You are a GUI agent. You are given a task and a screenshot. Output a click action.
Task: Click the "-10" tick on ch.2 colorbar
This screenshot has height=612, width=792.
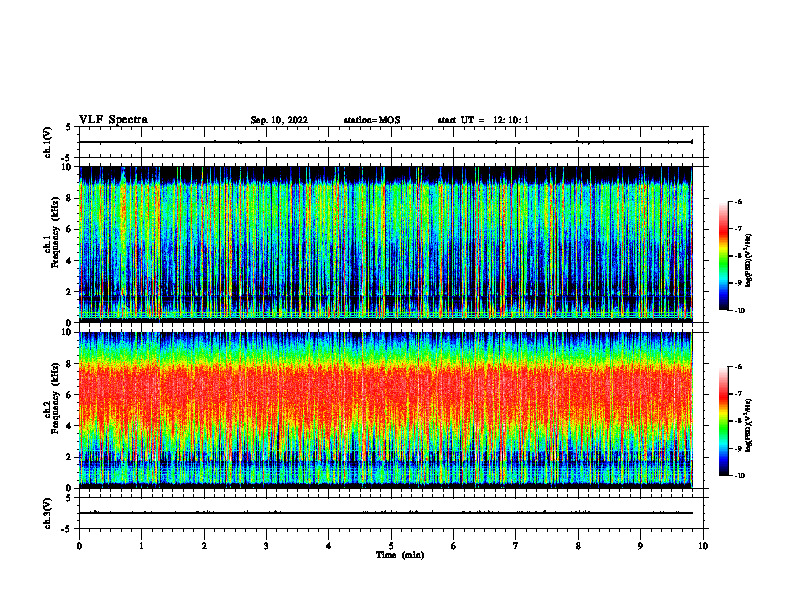click(740, 476)
